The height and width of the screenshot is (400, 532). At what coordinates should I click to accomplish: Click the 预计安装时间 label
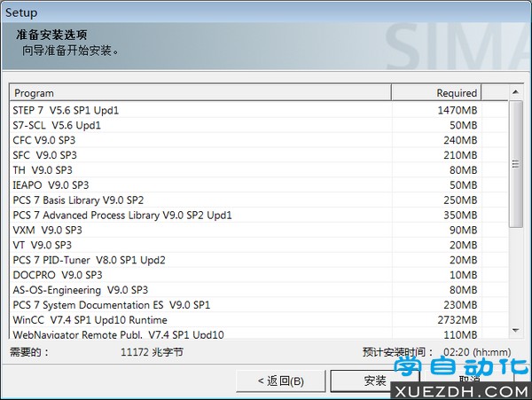click(397, 352)
